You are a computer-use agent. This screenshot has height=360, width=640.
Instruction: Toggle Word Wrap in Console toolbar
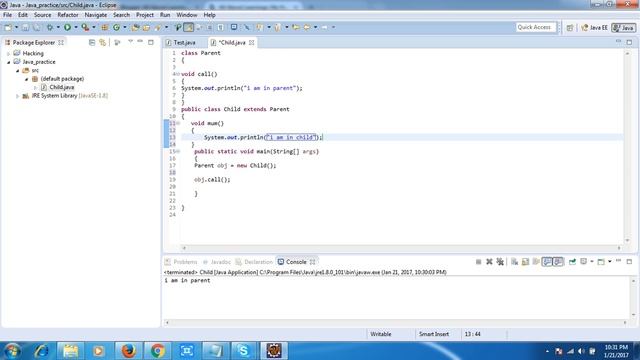pos(536,262)
